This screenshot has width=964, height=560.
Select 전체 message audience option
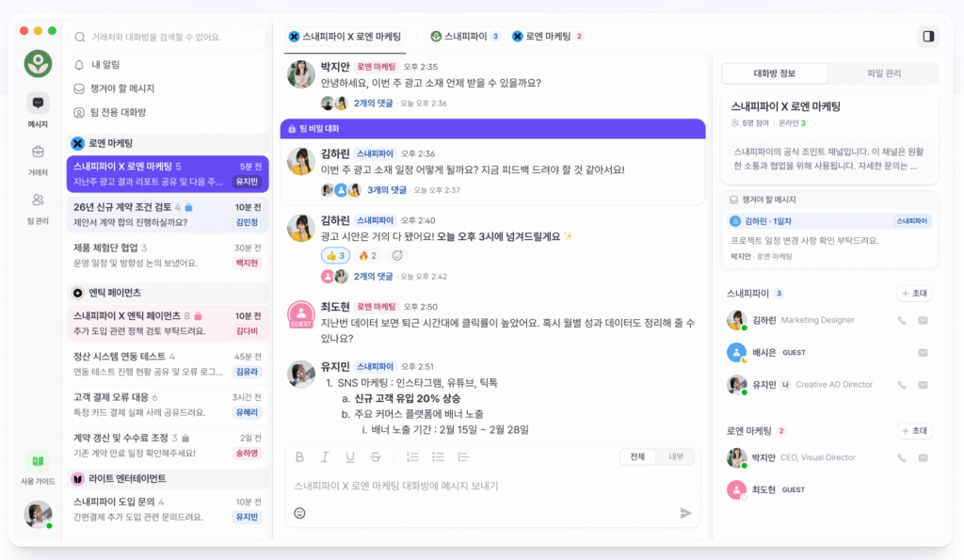637,456
